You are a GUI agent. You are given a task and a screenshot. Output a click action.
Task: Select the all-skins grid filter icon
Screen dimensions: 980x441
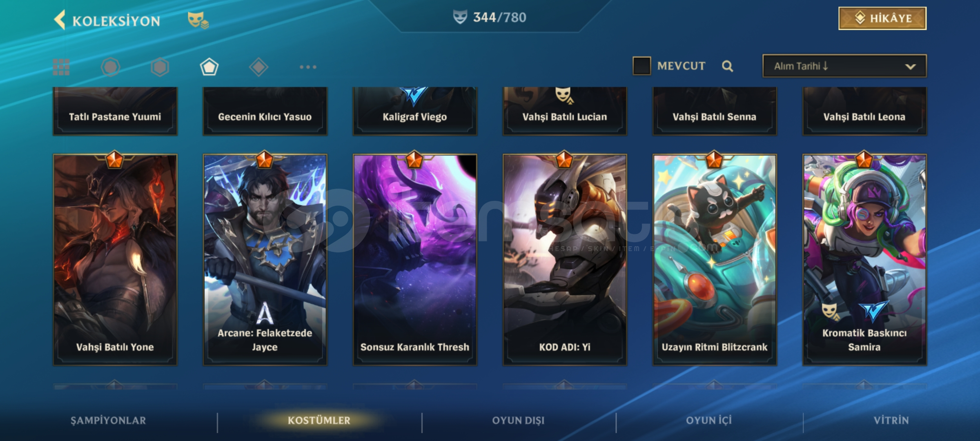click(x=61, y=67)
